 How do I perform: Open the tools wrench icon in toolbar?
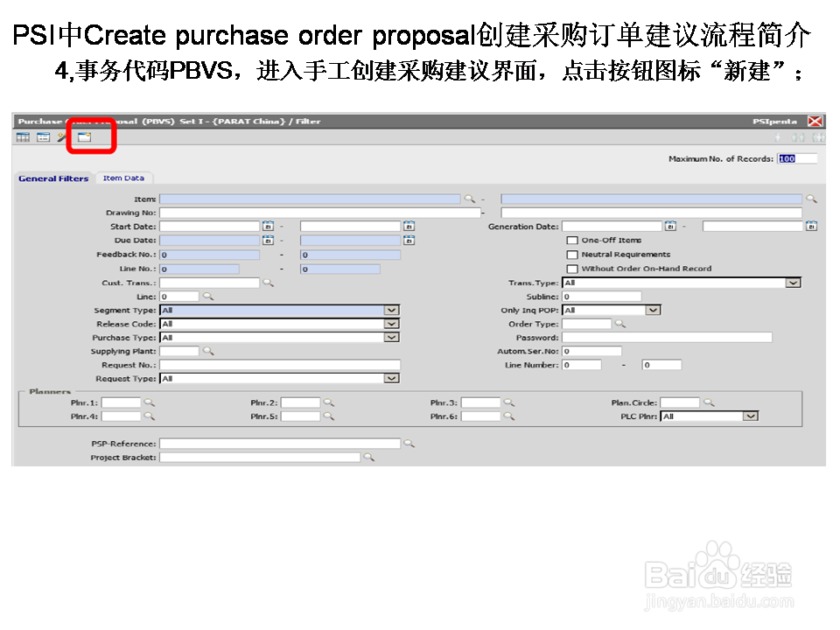(61, 137)
